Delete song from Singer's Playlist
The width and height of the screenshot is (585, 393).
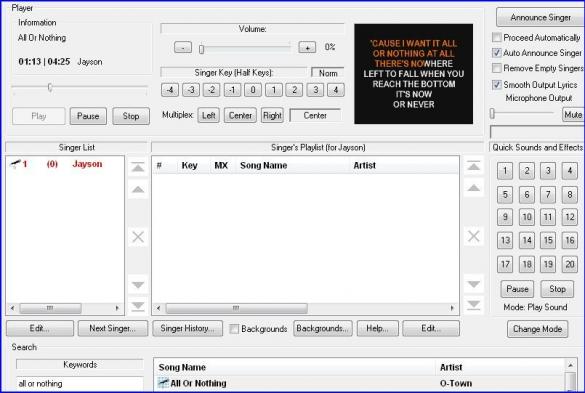click(x=474, y=236)
